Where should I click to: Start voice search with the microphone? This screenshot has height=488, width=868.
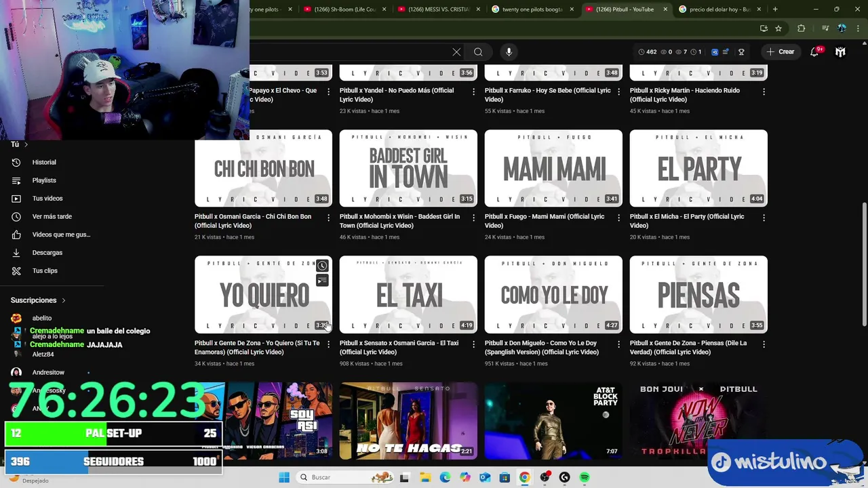(509, 52)
